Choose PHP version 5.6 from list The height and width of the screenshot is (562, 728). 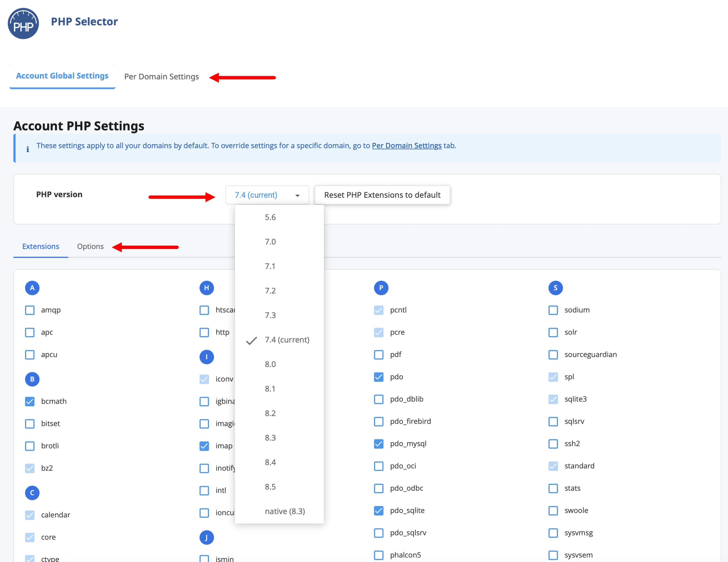(x=279, y=217)
